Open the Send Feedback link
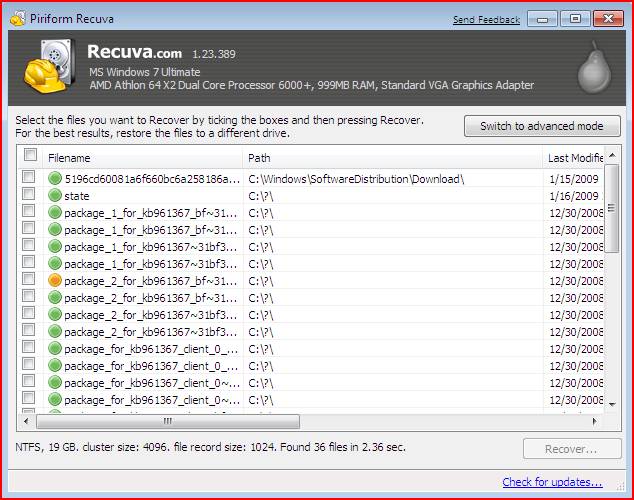Screen dimensions: 634x500 (x=486, y=20)
